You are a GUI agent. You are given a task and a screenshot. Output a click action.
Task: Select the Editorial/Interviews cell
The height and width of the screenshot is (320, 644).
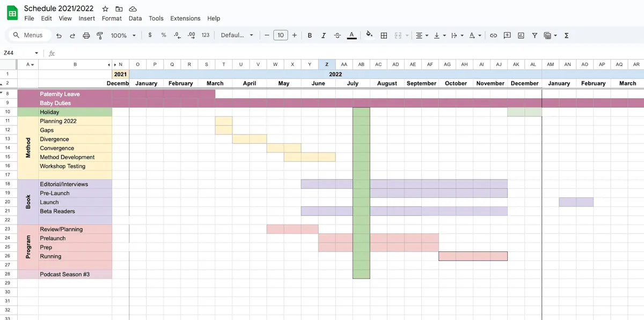click(x=75, y=184)
